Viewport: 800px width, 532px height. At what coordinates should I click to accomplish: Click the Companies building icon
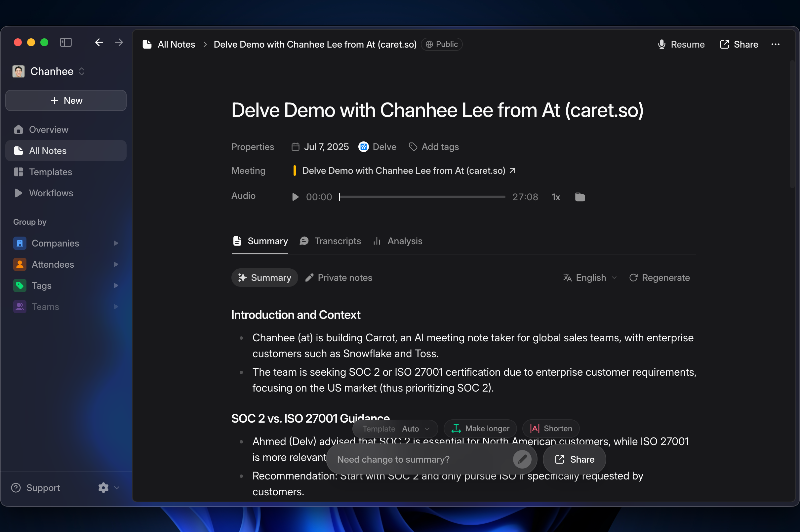20,243
